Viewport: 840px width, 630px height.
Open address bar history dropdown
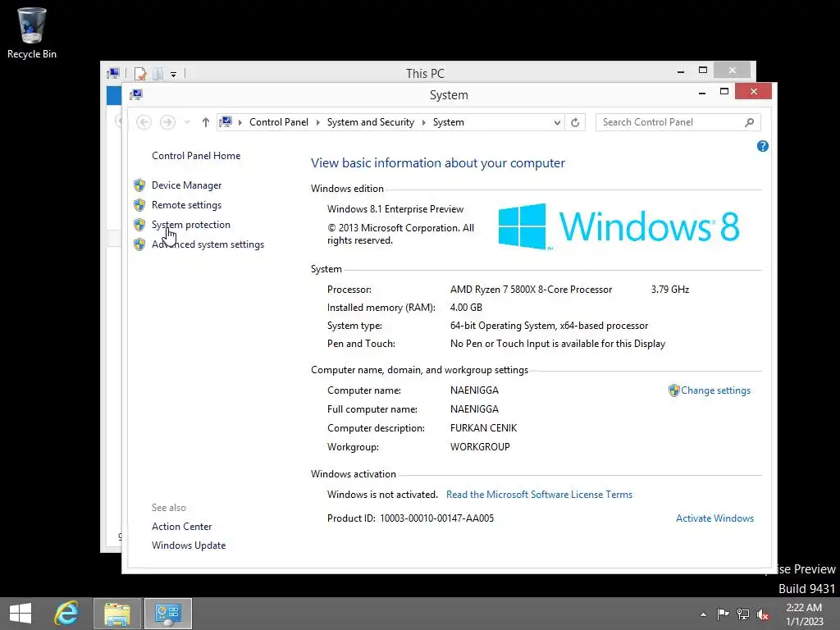point(557,123)
